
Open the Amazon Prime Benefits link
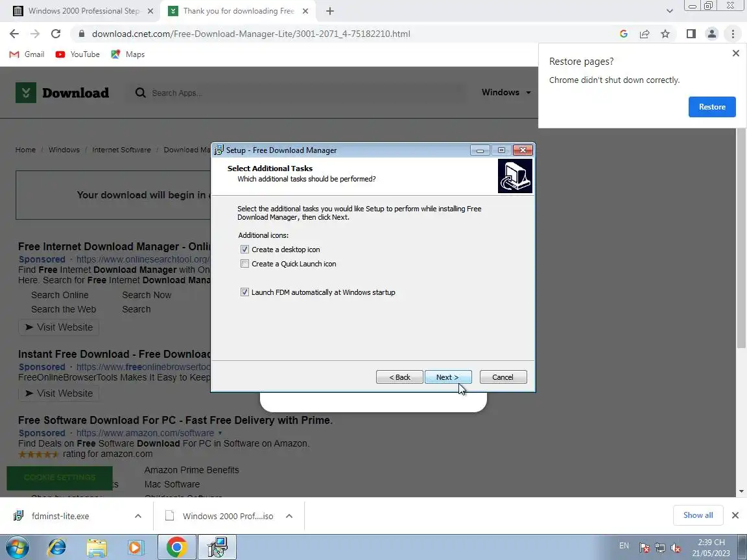(x=191, y=470)
